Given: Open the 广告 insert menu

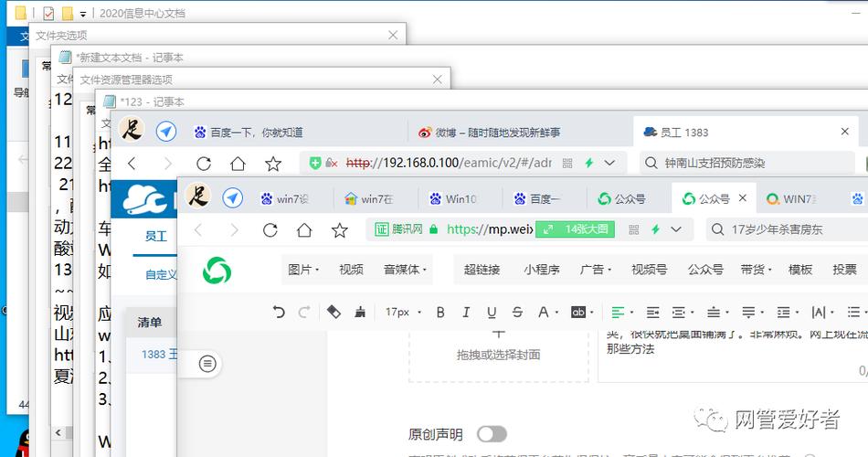Looking at the screenshot, I should [595, 270].
